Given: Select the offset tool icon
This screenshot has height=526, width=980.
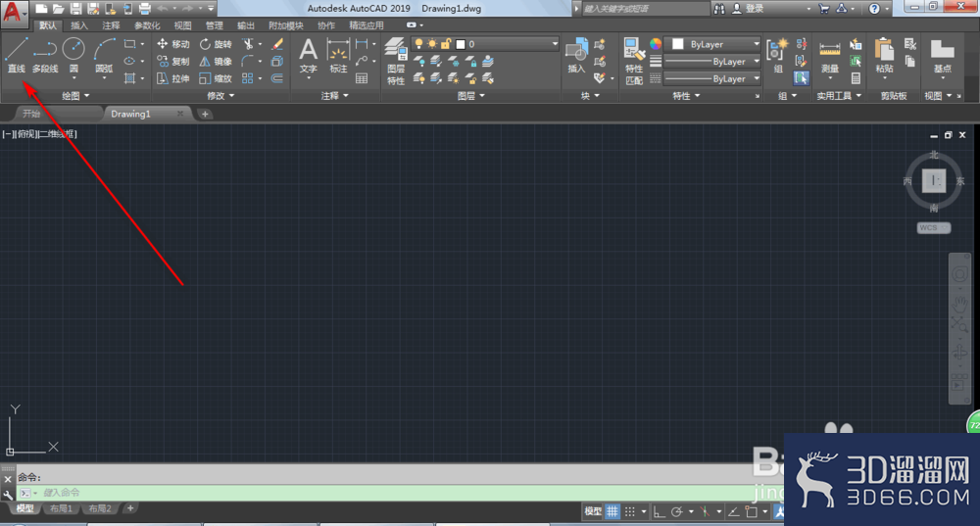Looking at the screenshot, I should point(277,78).
